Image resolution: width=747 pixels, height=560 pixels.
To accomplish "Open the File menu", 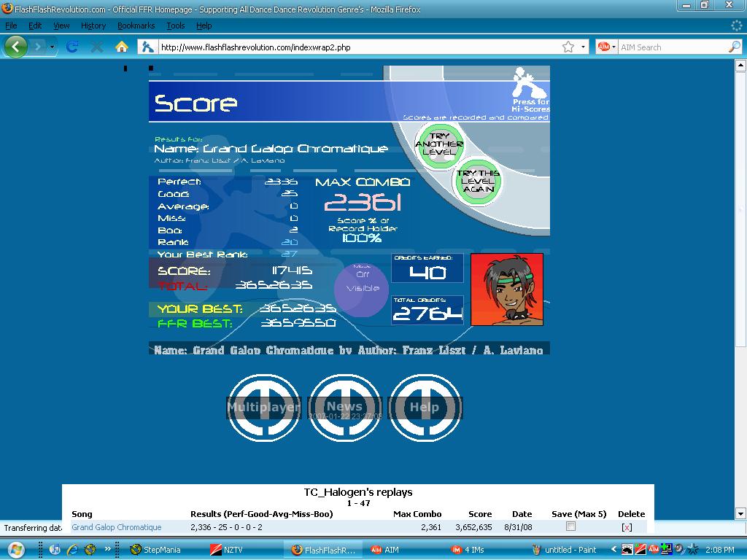I will (x=11, y=26).
